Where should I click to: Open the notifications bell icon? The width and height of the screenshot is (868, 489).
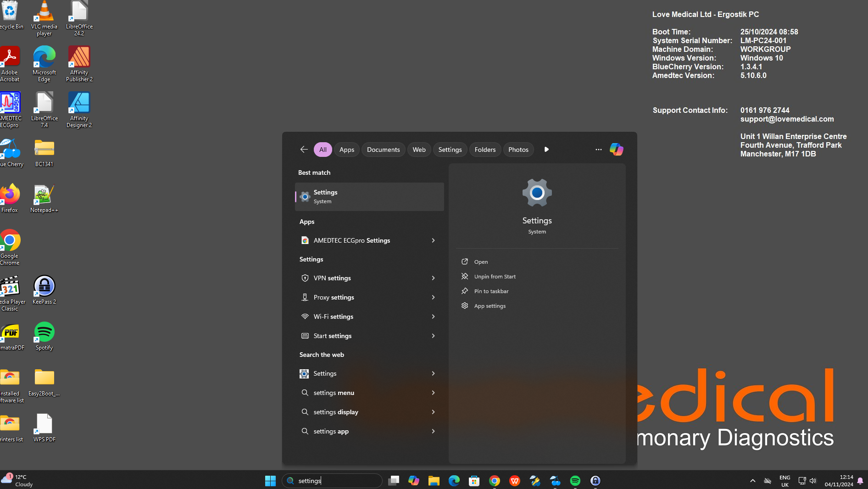coord(860,481)
